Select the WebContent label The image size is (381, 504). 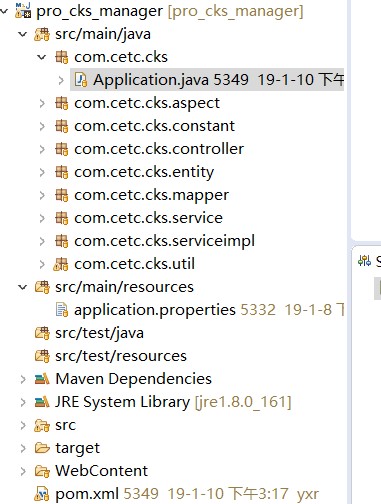101,471
